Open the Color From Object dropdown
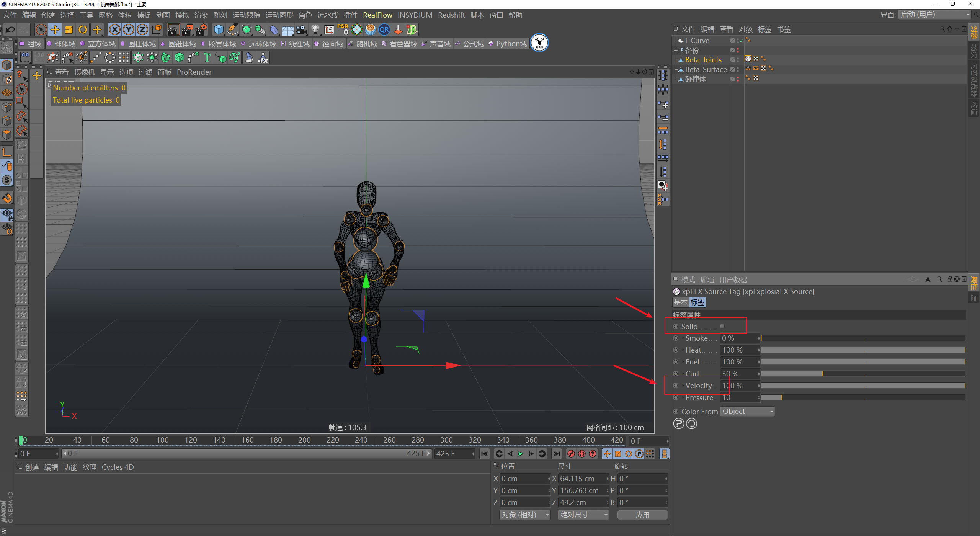The height and width of the screenshot is (536, 980). point(747,412)
